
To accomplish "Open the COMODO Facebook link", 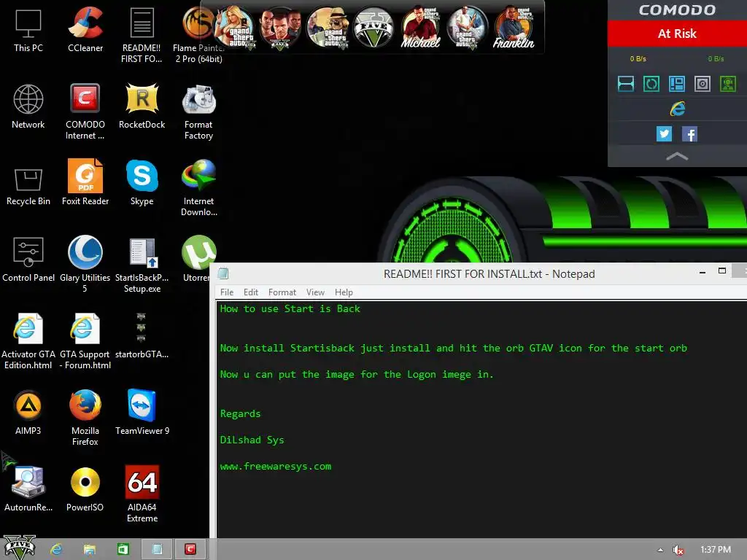I will click(x=690, y=134).
